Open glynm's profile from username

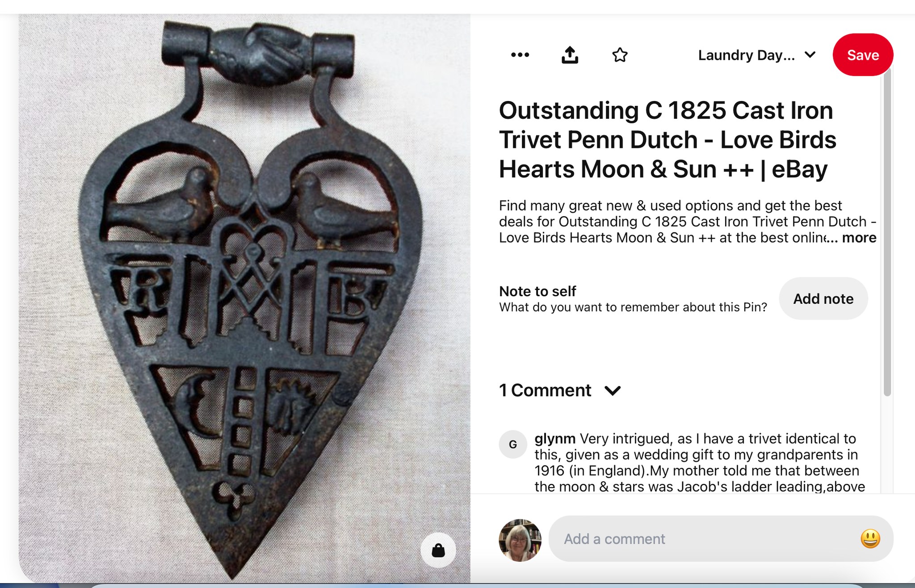click(x=554, y=439)
